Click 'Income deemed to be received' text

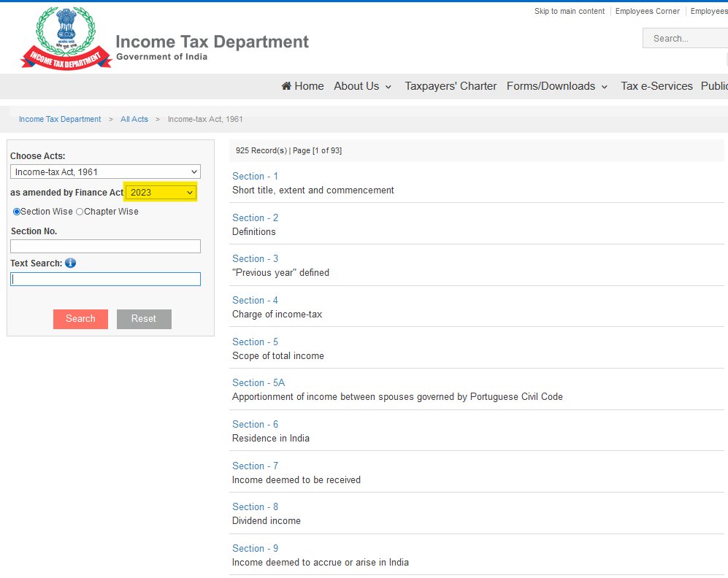[x=296, y=479]
